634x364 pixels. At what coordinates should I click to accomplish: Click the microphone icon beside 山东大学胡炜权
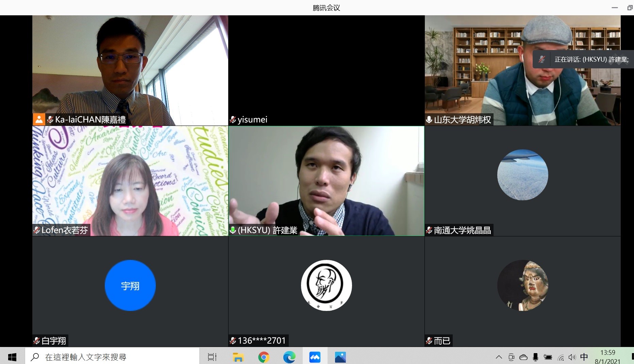[429, 120]
